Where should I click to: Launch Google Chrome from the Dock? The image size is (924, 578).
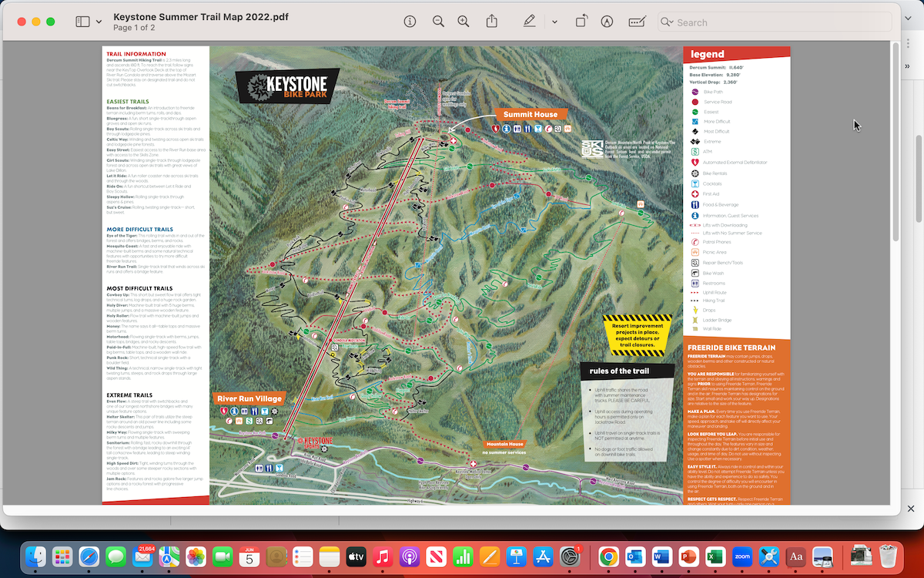tap(609, 556)
